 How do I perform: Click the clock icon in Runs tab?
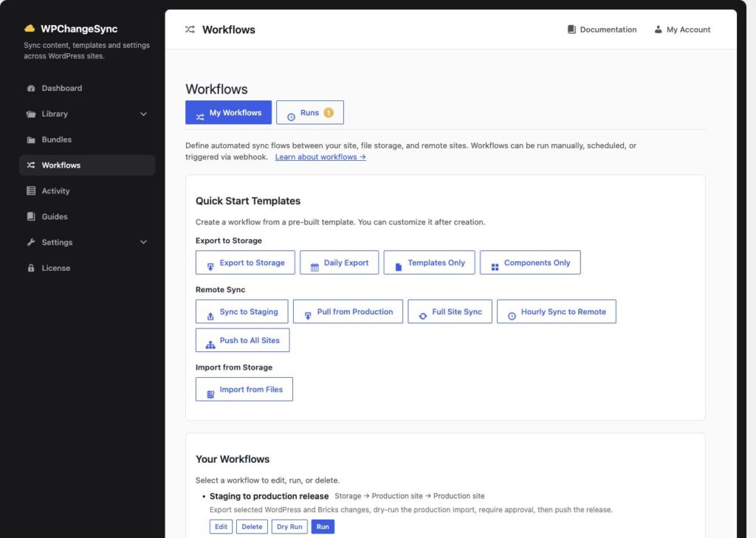[x=291, y=117]
